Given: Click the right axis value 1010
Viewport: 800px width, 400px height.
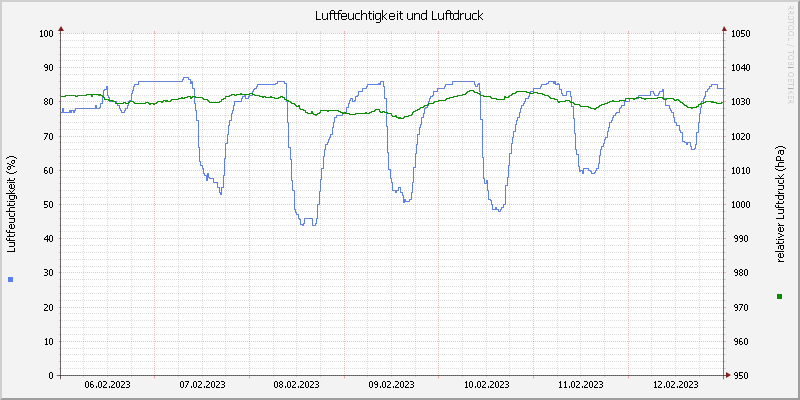Looking at the screenshot, I should [740, 170].
